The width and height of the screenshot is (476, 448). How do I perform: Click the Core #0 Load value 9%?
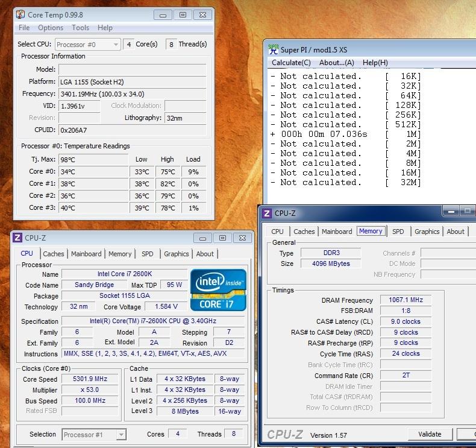(193, 172)
